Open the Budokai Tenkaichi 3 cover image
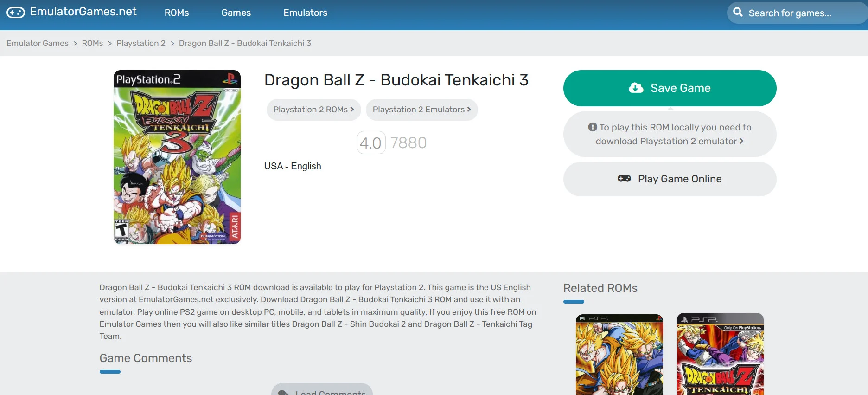 pos(177,157)
